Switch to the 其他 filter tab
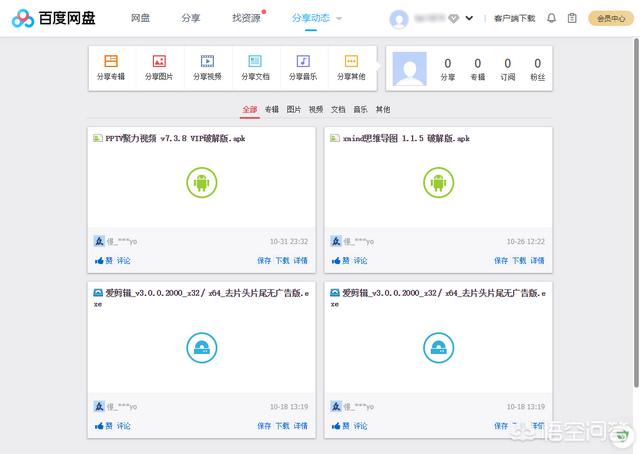 point(383,109)
